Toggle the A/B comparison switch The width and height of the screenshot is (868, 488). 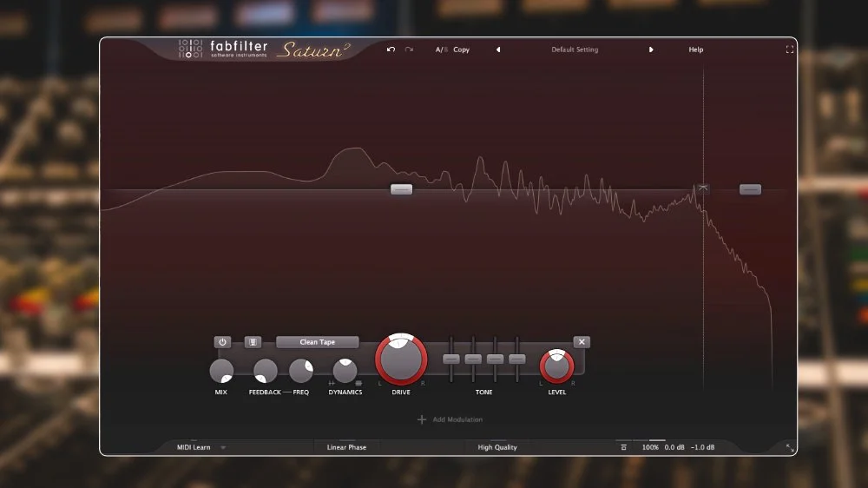441,49
